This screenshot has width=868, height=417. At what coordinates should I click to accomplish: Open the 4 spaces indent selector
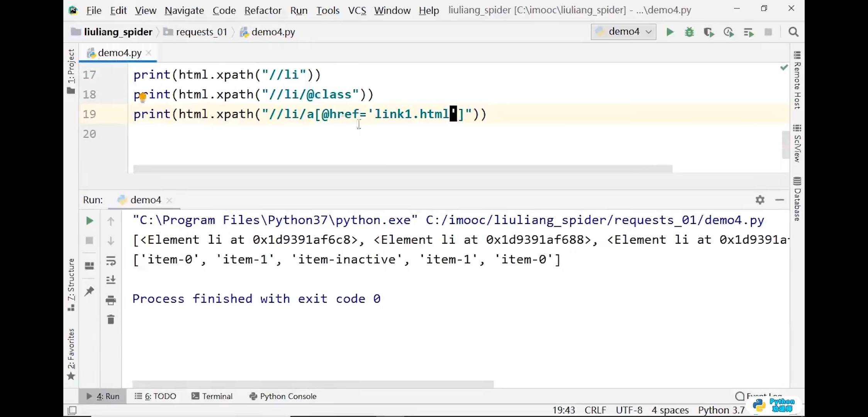pyautogui.click(x=670, y=410)
